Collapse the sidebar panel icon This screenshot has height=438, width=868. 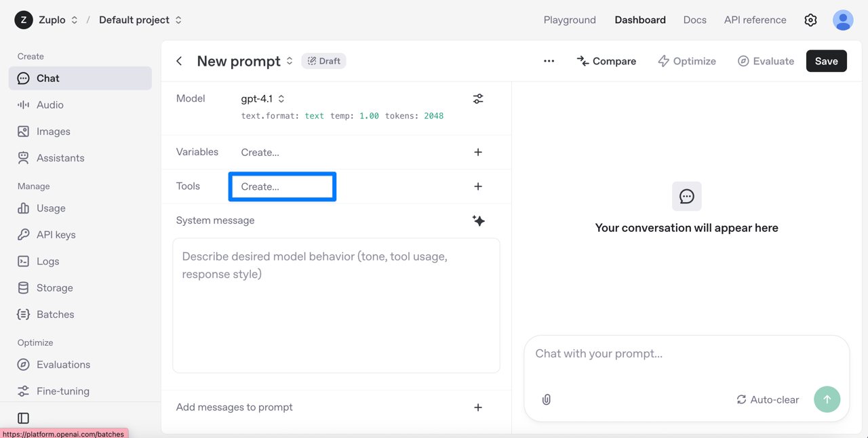[x=24, y=418]
